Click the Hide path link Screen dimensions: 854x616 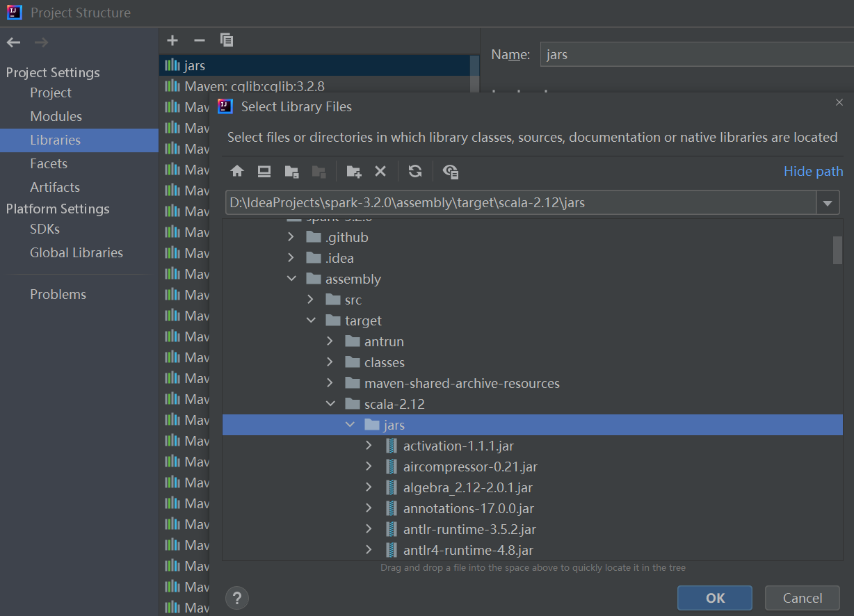pos(813,171)
